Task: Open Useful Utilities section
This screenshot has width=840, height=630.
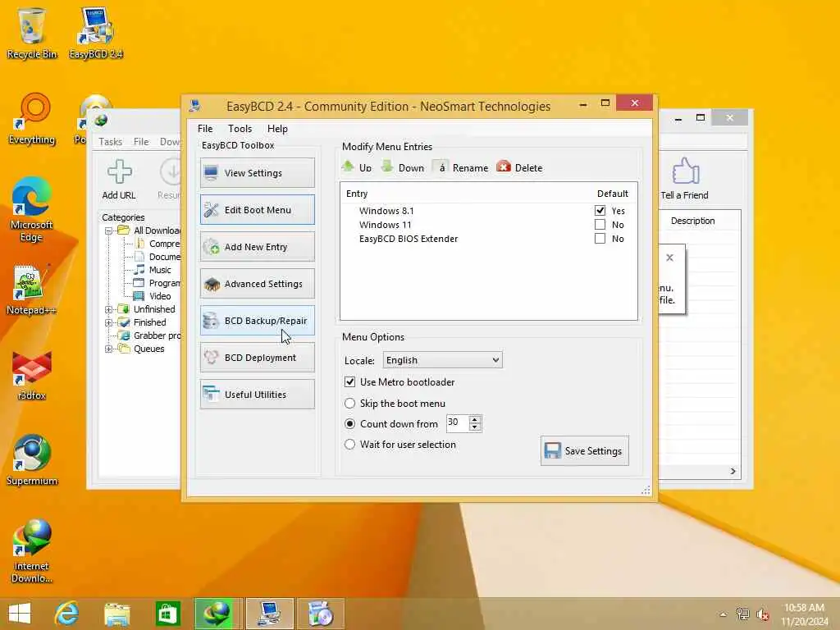Action: [257, 395]
